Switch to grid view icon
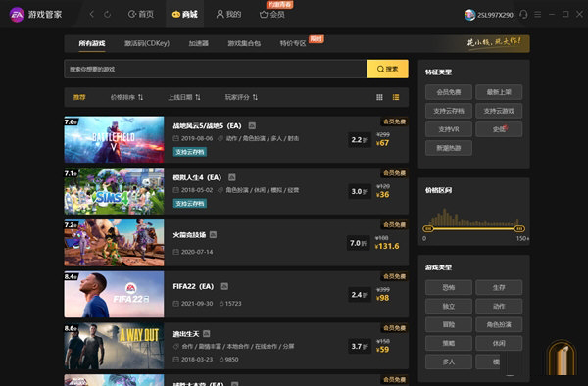Image resolution: width=588 pixels, height=386 pixels. (379, 97)
